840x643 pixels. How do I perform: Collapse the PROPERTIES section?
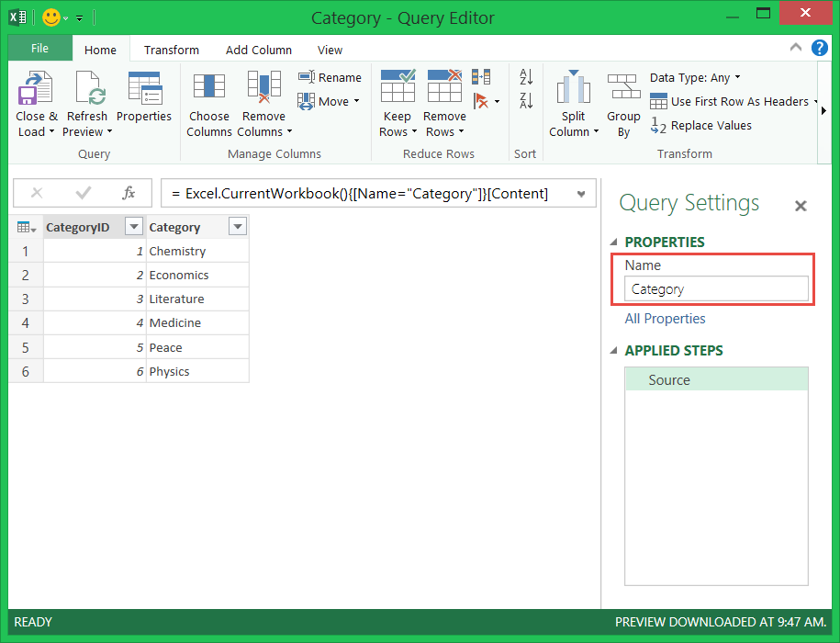(614, 243)
